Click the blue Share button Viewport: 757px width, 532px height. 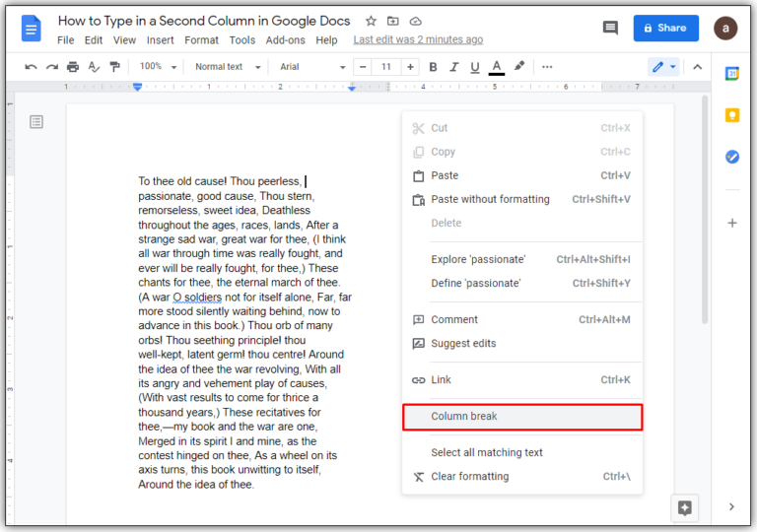click(665, 28)
